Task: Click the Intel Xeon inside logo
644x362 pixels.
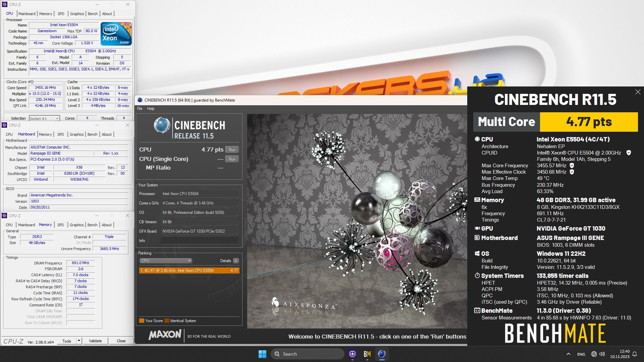Action: click(116, 34)
